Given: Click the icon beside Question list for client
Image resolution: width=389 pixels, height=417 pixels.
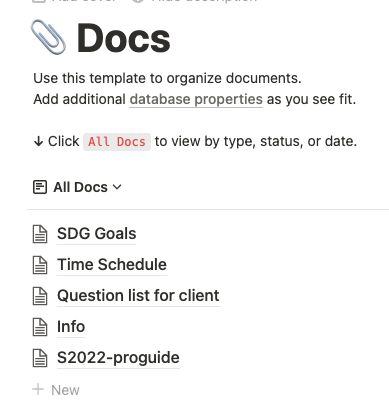Looking at the screenshot, I should pos(40,296).
